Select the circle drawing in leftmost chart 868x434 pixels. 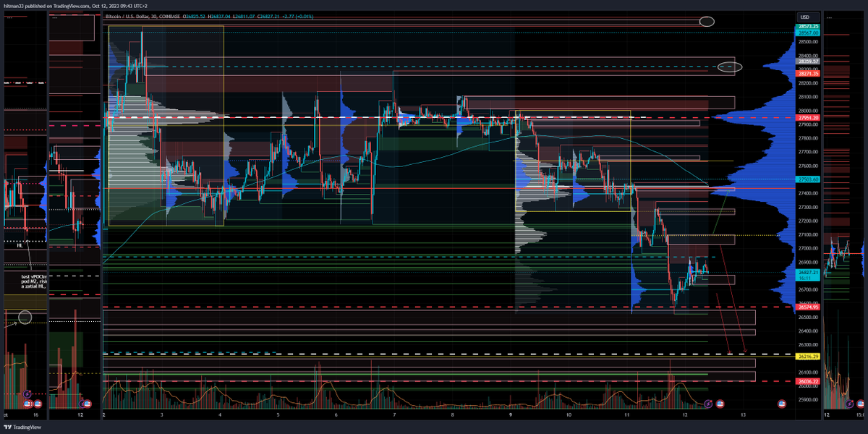point(25,317)
